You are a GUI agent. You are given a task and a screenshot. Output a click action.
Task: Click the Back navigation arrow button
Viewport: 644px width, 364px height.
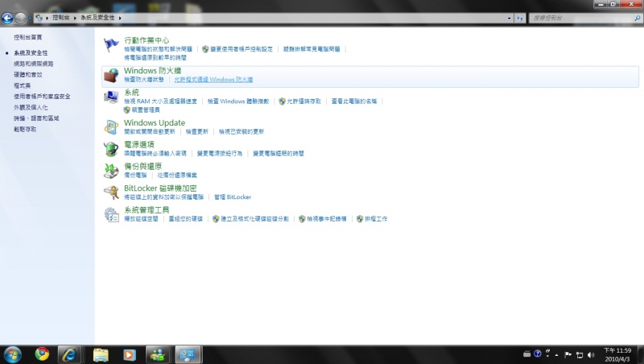8,18
